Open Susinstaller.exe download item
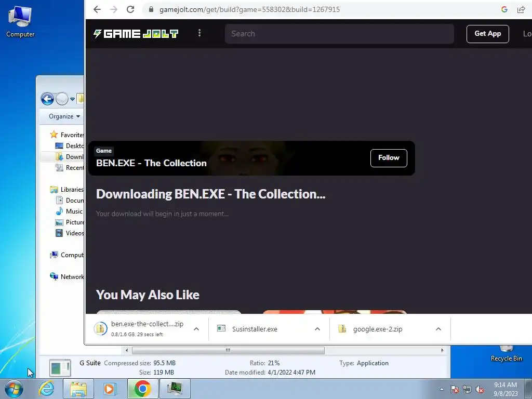The height and width of the screenshot is (399, 532). tap(255, 329)
